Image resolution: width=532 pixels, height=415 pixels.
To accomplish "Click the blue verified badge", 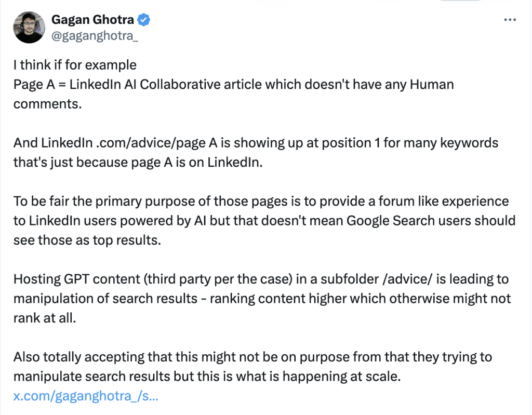I will point(144,20).
